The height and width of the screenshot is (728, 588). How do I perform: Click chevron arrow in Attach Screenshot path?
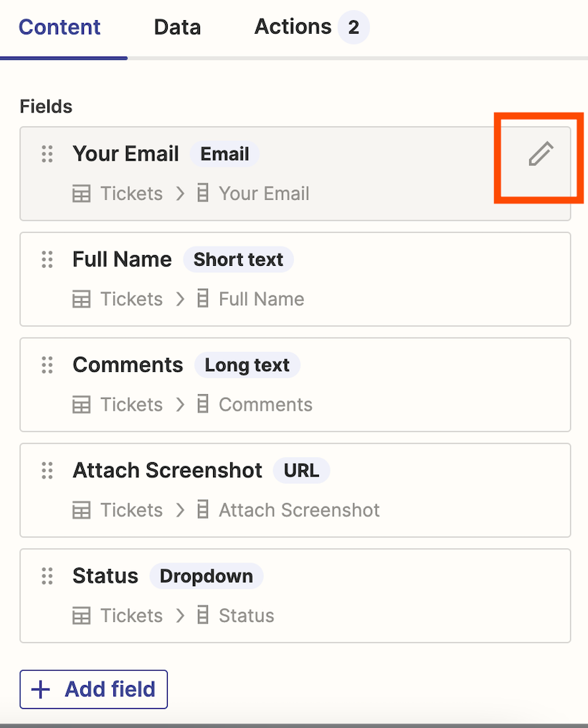tap(181, 510)
